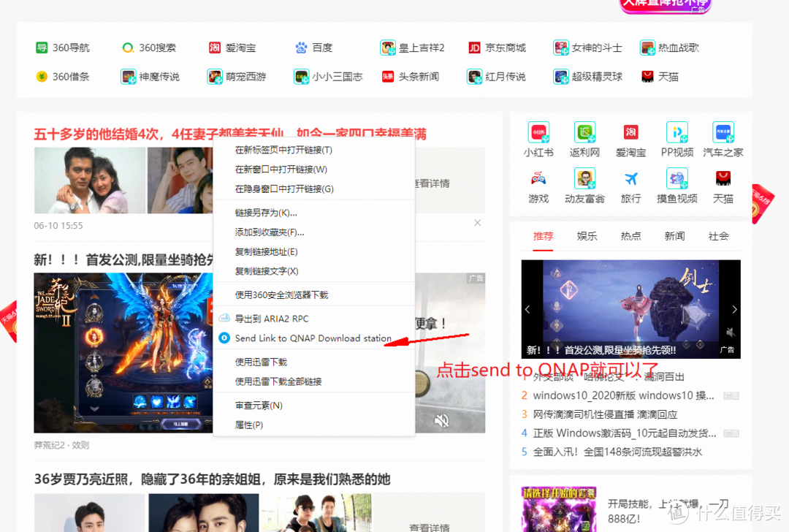Choose 在隐身窗口中打开链接(G)
789x532 pixels.
[x=314, y=189]
